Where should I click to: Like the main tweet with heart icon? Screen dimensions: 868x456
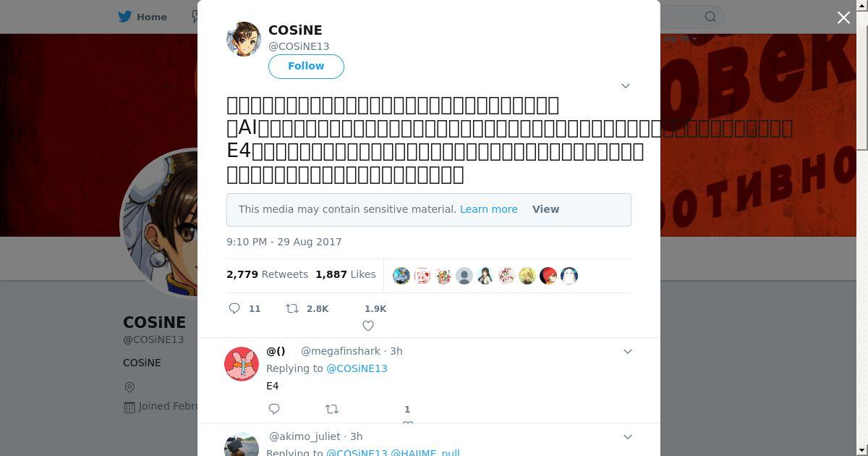pos(368,326)
